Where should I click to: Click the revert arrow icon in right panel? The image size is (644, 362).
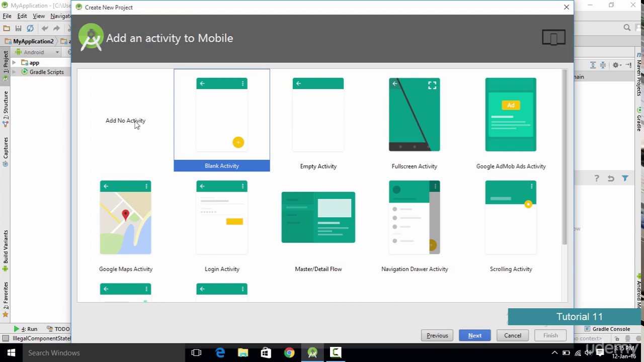pos(611,178)
